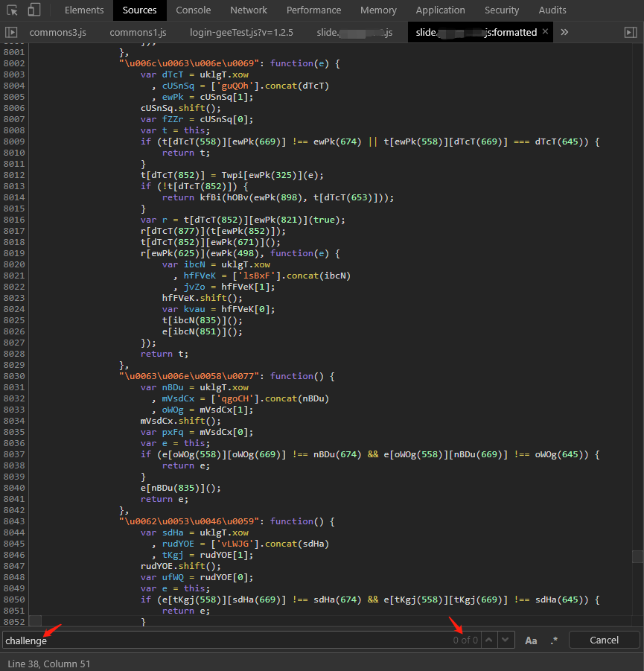644x671 pixels.
Task: Open the Memory tab
Action: point(378,10)
